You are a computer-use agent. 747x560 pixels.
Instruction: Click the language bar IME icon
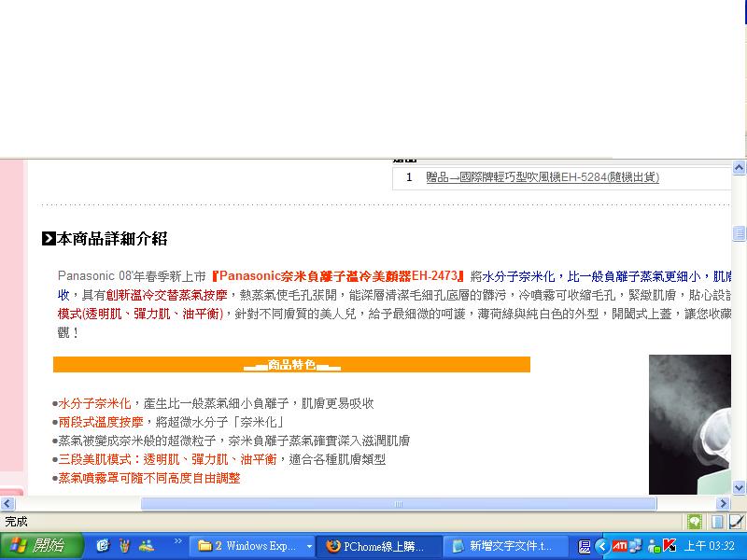pos(585,546)
